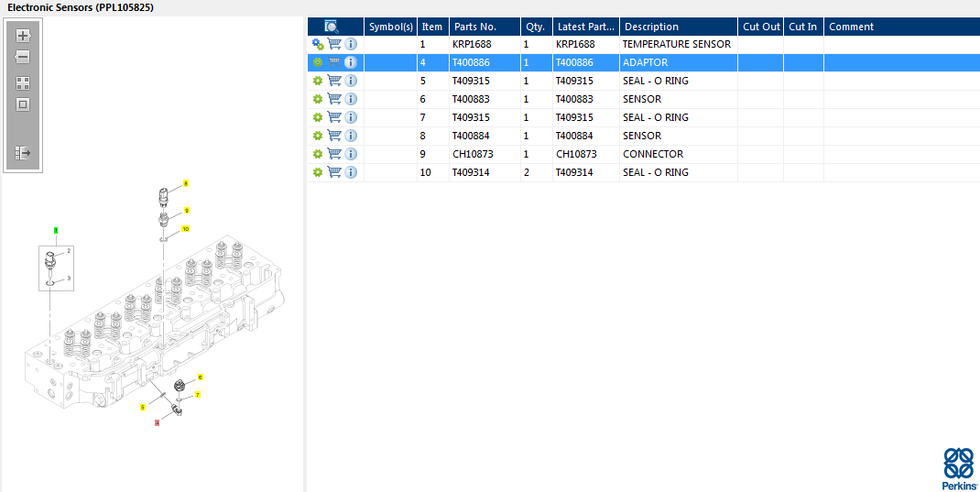The image size is (980, 492).
Task: Show info for item 7 seal O ring
Action: pos(351,117)
